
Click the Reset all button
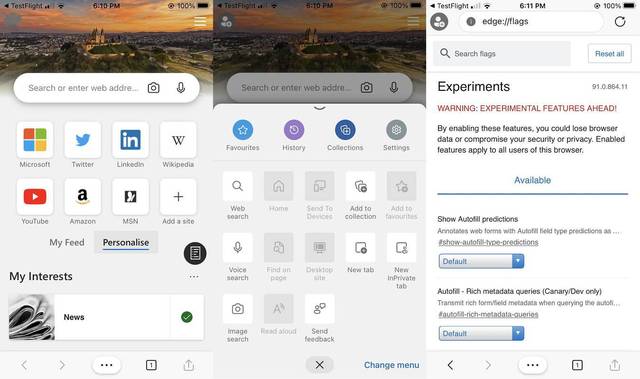[609, 53]
